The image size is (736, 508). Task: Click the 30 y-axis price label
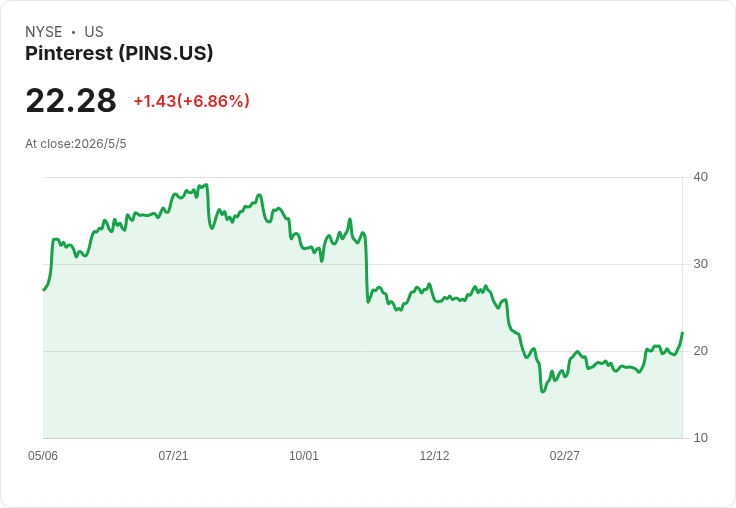pyautogui.click(x=700, y=264)
